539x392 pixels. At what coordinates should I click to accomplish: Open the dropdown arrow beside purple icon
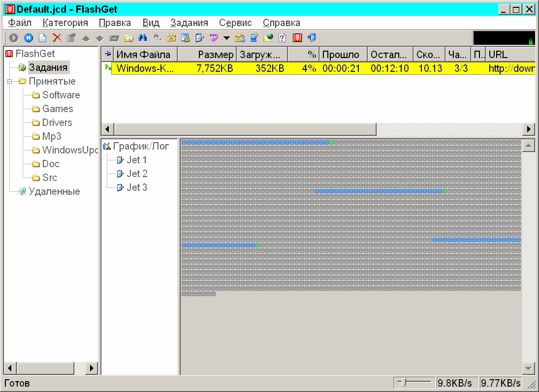pos(226,38)
